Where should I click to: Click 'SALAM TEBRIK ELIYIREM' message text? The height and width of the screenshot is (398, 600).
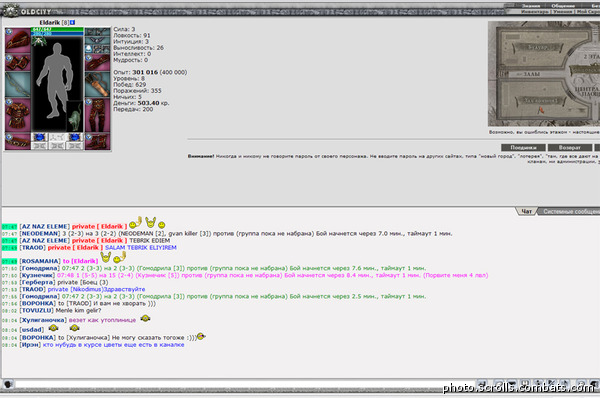(141, 248)
